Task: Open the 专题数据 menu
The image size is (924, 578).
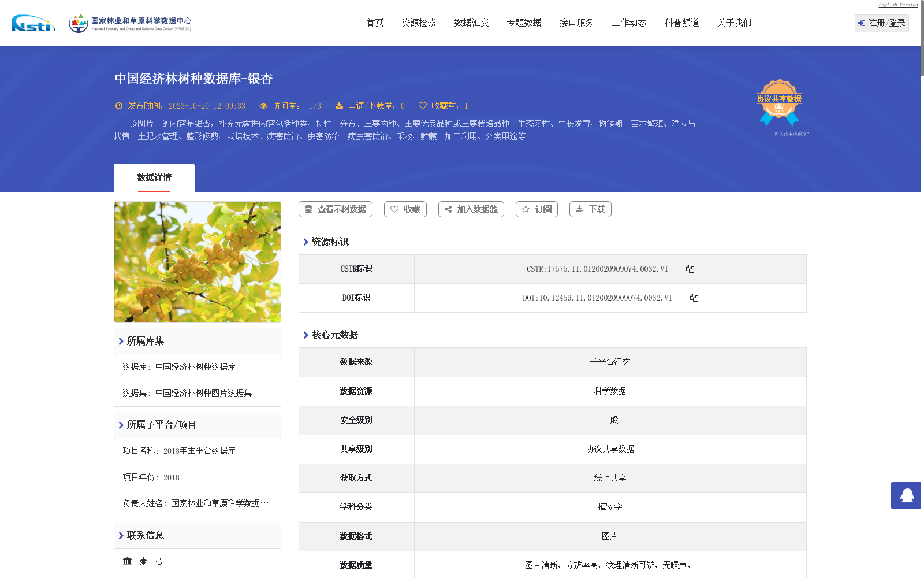Action: pos(524,23)
